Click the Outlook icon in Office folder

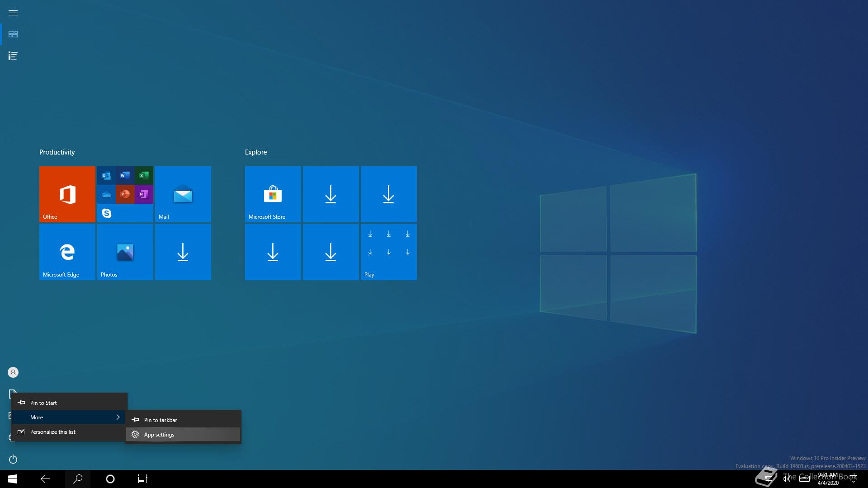click(x=106, y=175)
